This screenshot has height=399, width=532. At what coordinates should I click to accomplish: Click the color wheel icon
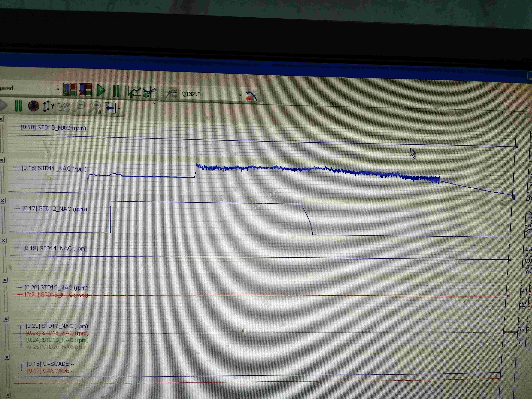tap(33, 106)
